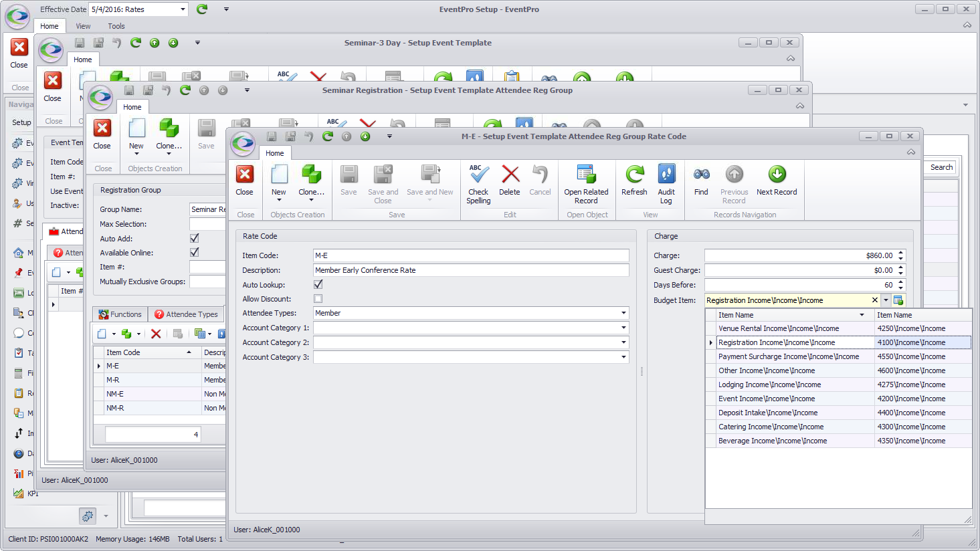Image resolution: width=980 pixels, height=551 pixels.
Task: Increase Guest Charge with up spinner
Action: coord(901,267)
